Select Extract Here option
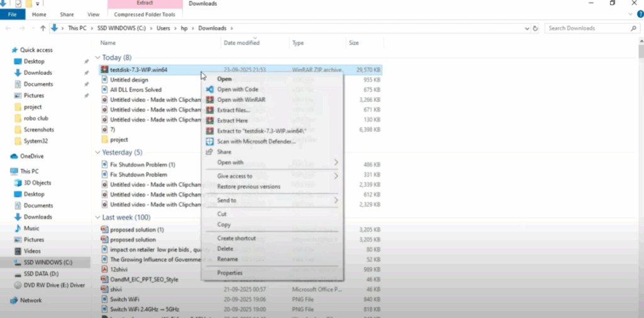 coord(232,120)
